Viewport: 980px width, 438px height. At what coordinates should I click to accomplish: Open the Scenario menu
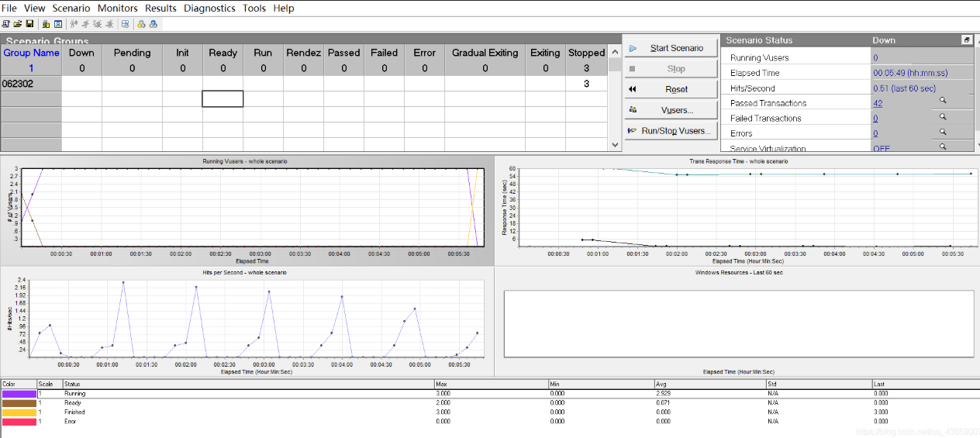pos(71,8)
